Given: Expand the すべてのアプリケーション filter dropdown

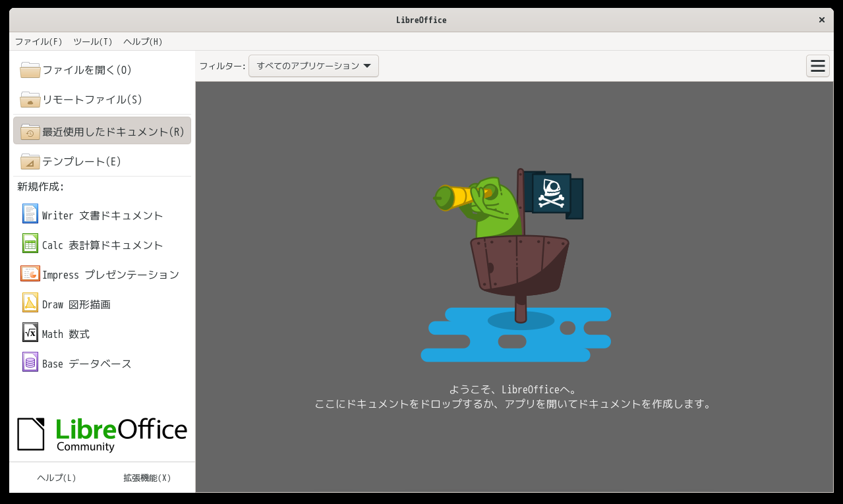Looking at the screenshot, I should (x=314, y=66).
